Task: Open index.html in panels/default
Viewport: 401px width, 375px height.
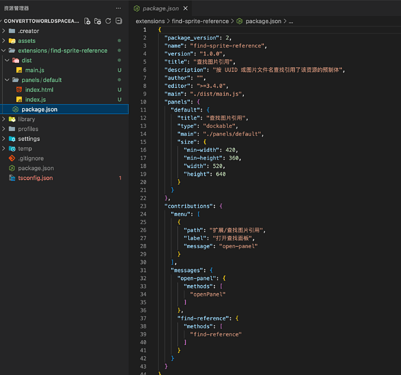Action: pyautogui.click(x=64, y=90)
